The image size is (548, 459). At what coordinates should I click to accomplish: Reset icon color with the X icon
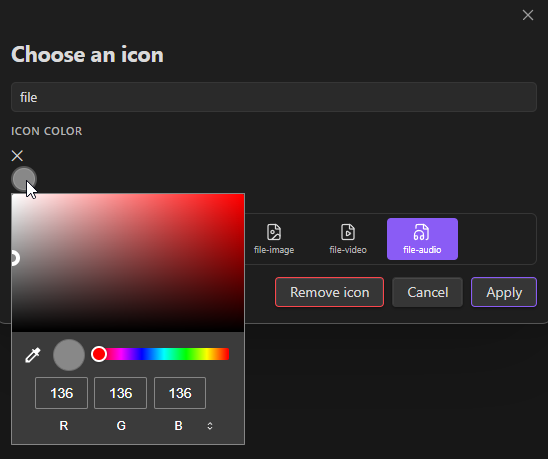tap(17, 156)
